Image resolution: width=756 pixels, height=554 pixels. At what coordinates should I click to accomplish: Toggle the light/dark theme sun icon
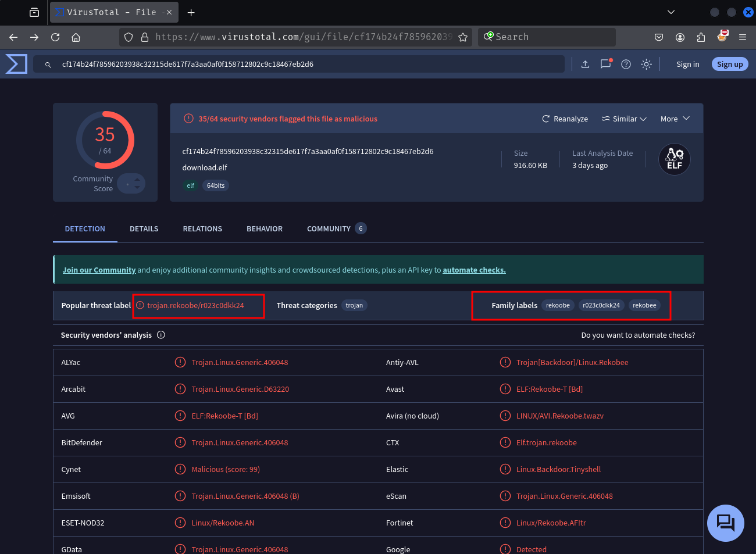(x=646, y=65)
